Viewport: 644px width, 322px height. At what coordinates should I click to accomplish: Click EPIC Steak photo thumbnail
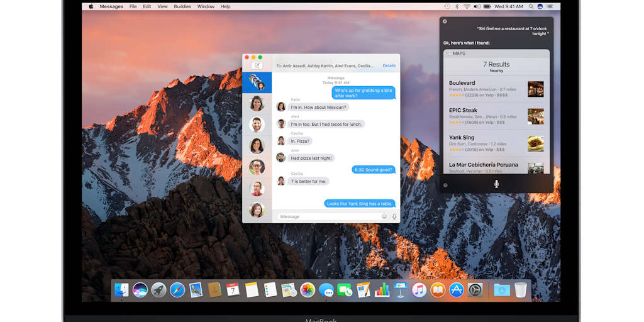tap(536, 116)
